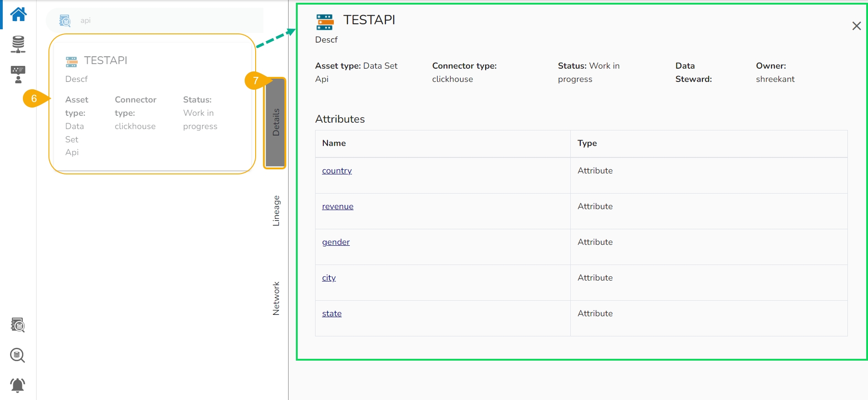This screenshot has width=868, height=400.
Task: Select the TESTAPI asset card title
Action: (106, 60)
